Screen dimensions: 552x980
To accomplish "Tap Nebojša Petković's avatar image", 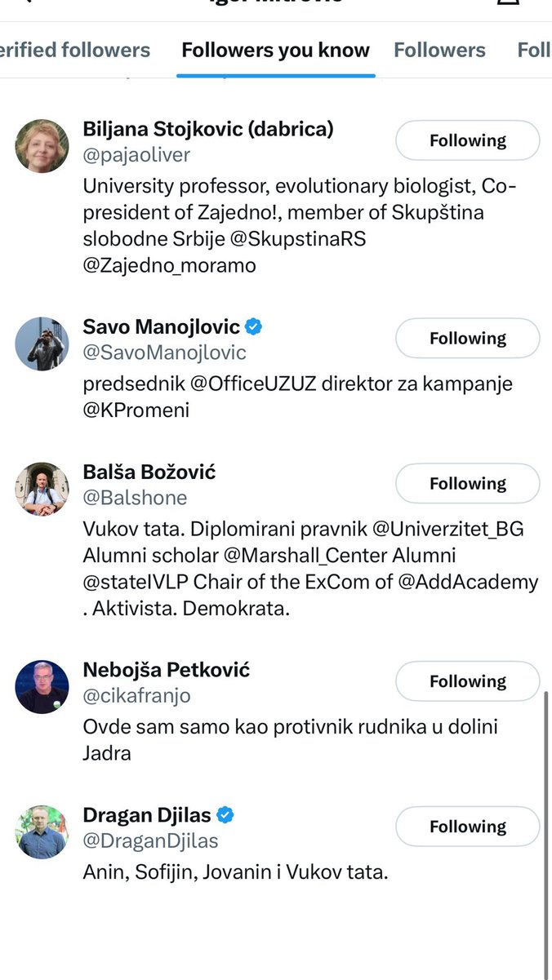I will click(42, 687).
